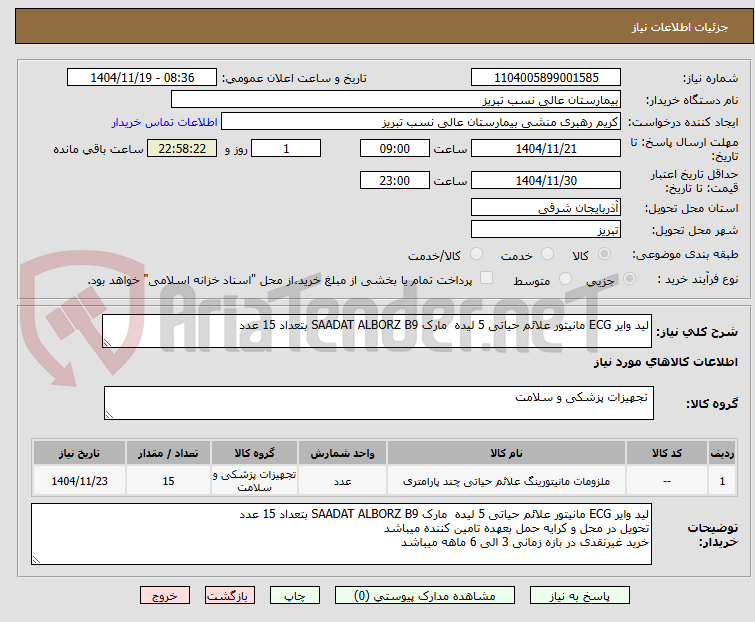Click the resize handle of گروه کالا box
This screenshot has width=755, height=622.
pos(109,415)
